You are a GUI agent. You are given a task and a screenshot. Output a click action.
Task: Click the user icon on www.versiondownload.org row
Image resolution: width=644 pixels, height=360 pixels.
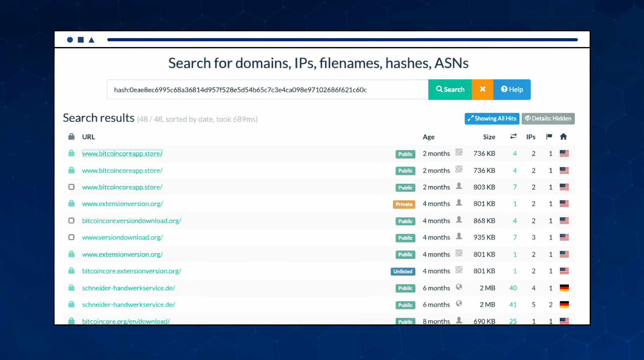tap(459, 236)
